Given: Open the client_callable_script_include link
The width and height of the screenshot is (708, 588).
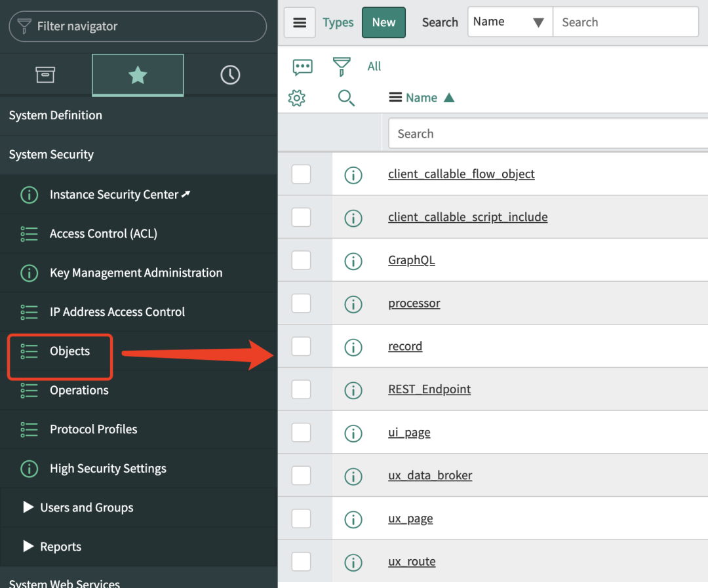Looking at the screenshot, I should [x=467, y=217].
